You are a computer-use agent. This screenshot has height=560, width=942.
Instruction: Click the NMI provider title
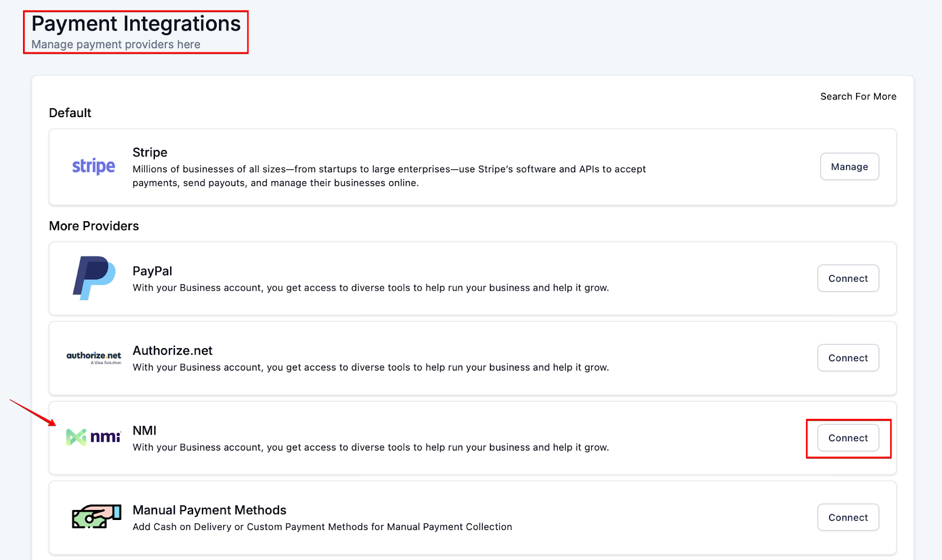pyautogui.click(x=144, y=431)
